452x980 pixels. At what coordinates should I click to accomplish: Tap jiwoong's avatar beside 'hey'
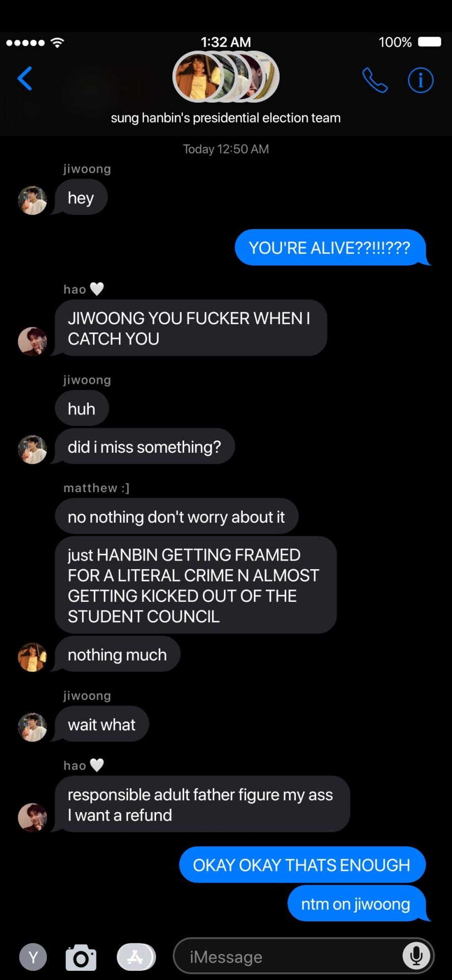pos(33,200)
